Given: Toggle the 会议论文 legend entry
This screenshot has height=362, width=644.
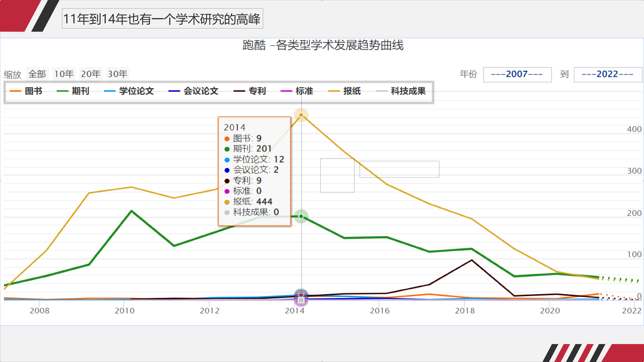Looking at the screenshot, I should pyautogui.click(x=201, y=91).
